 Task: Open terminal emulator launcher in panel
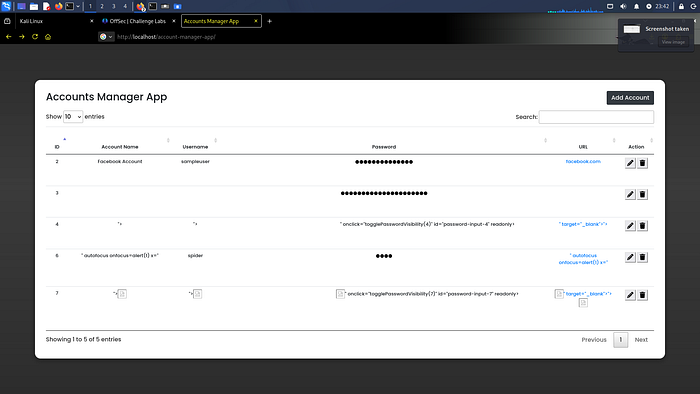(70, 6)
